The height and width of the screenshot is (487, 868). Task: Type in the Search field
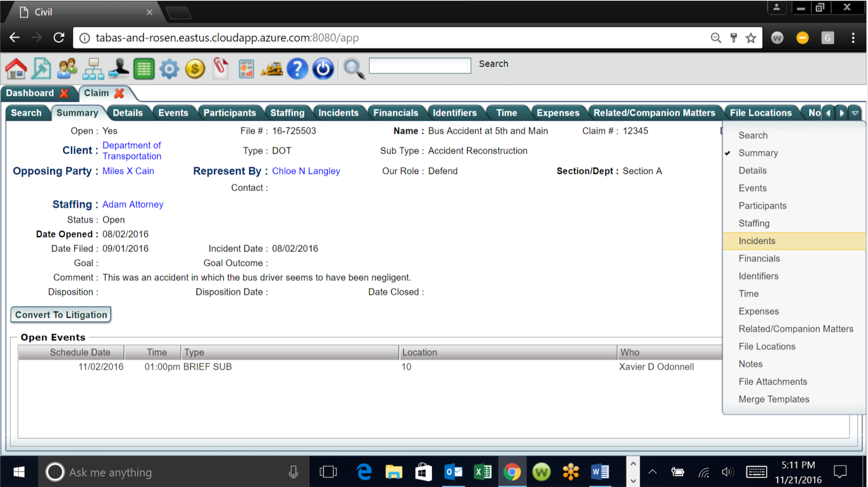tap(420, 66)
